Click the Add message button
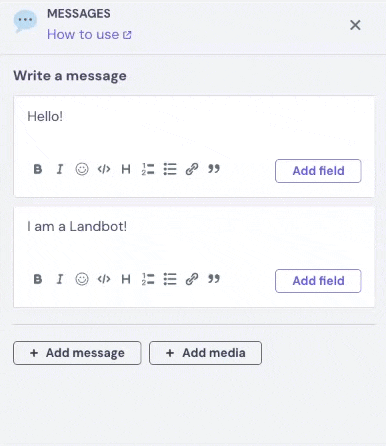This screenshot has width=386, height=446. [77, 353]
